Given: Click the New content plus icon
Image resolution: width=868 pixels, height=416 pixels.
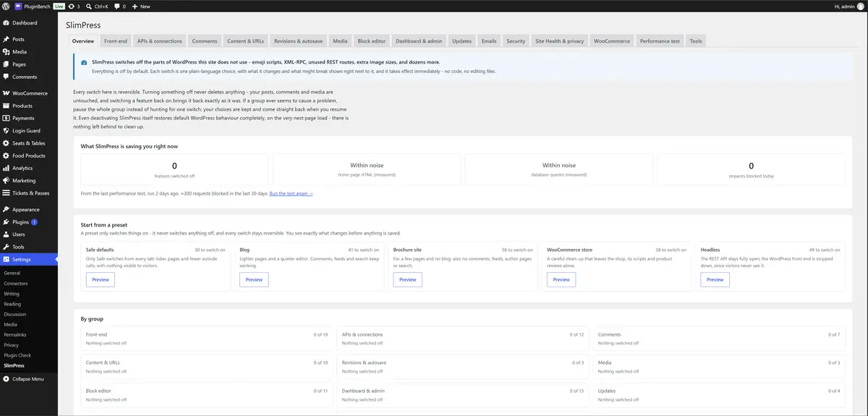Looking at the screenshot, I should (x=135, y=6).
